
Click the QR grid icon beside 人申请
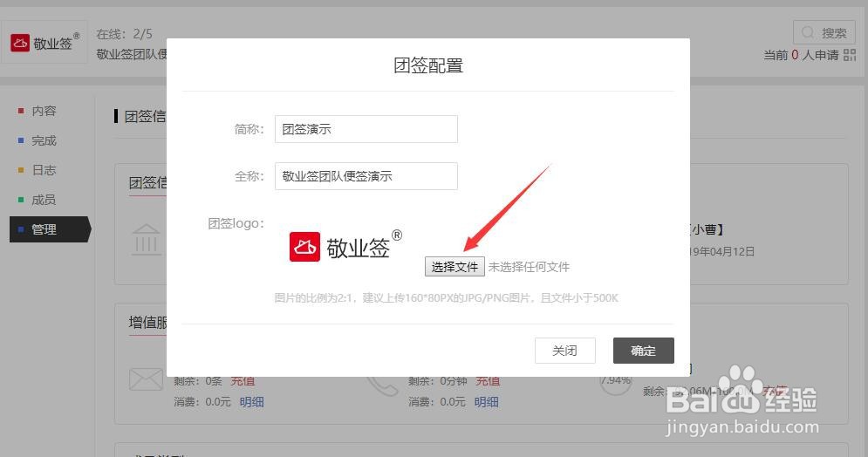pyautogui.click(x=850, y=55)
